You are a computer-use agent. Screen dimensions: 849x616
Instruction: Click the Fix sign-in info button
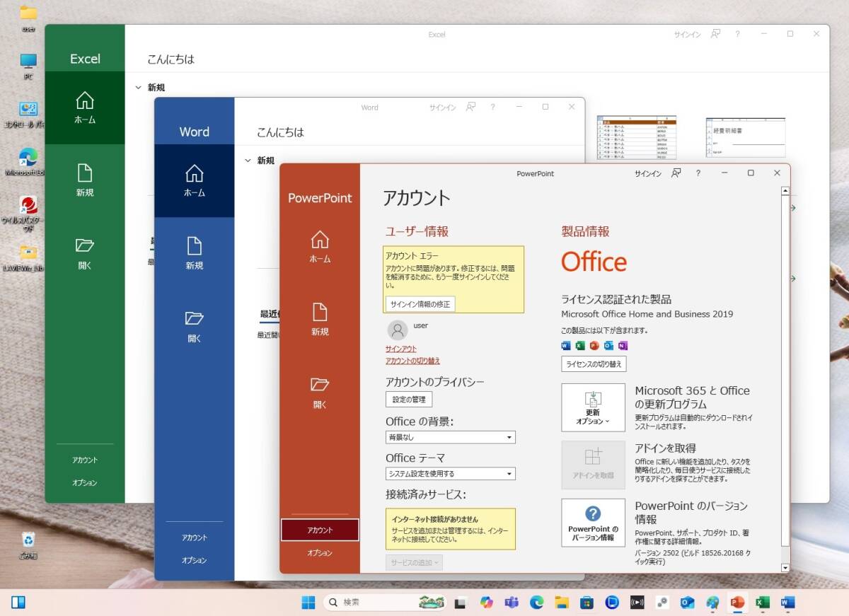point(420,303)
